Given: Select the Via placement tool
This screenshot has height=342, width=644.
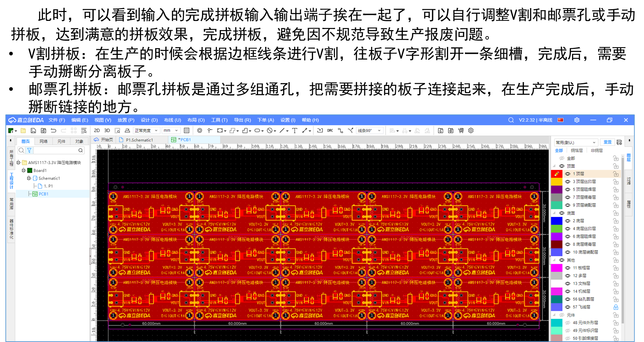Looking at the screenshot, I should [x=200, y=131].
